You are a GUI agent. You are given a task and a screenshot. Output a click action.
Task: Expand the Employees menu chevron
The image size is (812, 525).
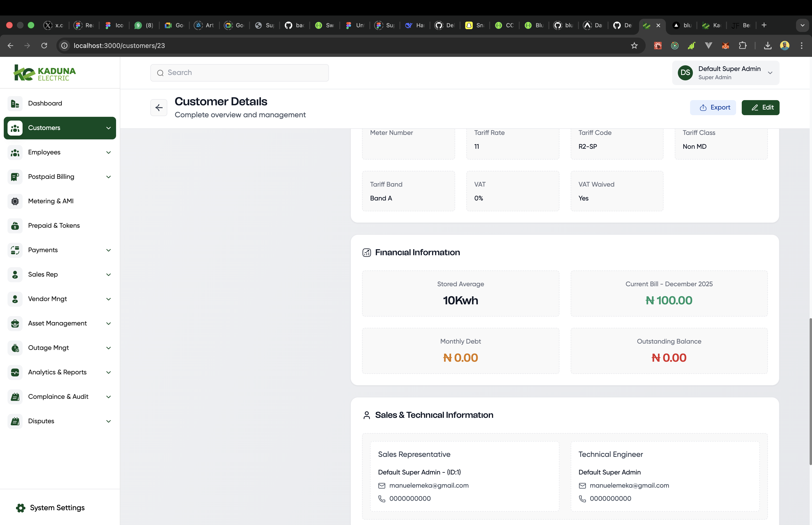pos(108,153)
